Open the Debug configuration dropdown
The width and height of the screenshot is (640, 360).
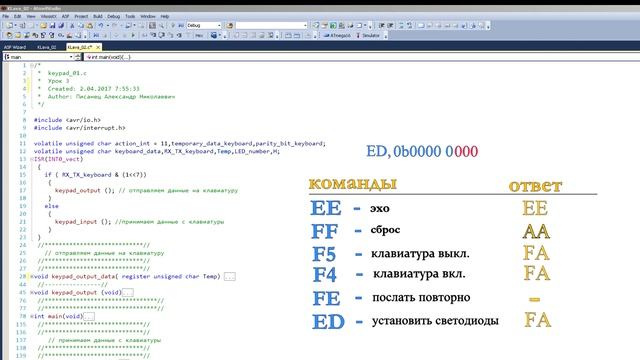click(219, 25)
